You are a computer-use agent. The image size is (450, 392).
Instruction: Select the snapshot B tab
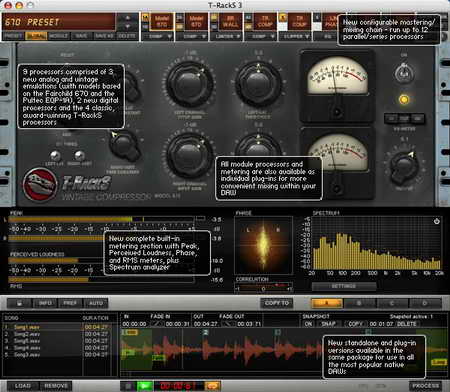[359, 303]
